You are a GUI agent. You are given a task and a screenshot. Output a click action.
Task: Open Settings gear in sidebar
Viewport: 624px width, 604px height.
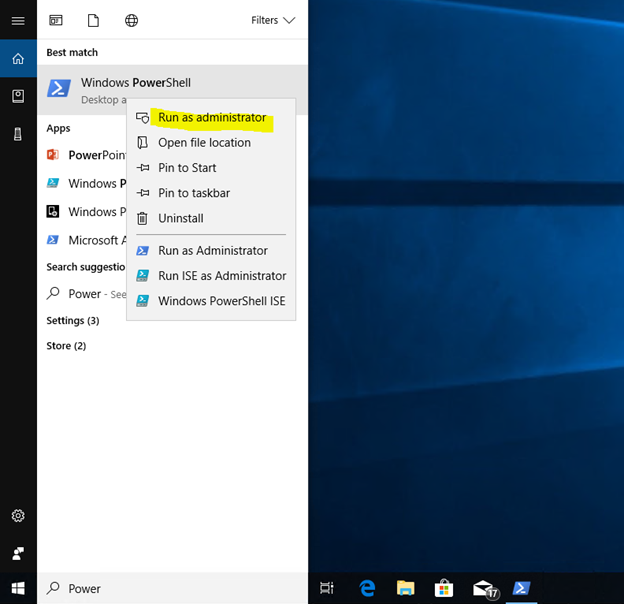(x=18, y=516)
